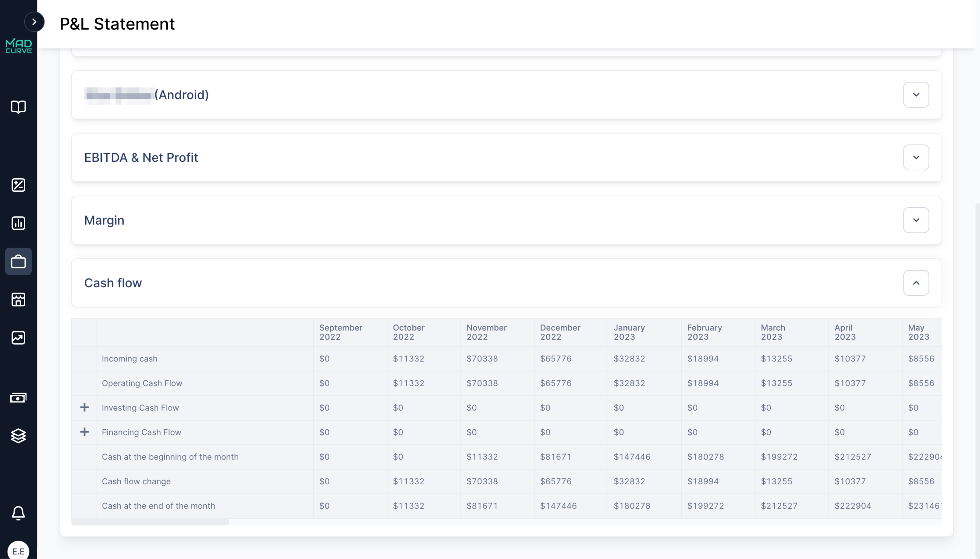This screenshot has height=559, width=980.
Task: Click the MadCurve logo
Action: pos(18,46)
